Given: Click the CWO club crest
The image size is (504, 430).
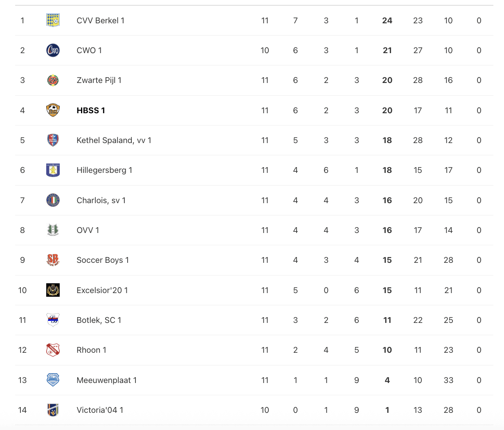Looking at the screenshot, I should point(53,50).
